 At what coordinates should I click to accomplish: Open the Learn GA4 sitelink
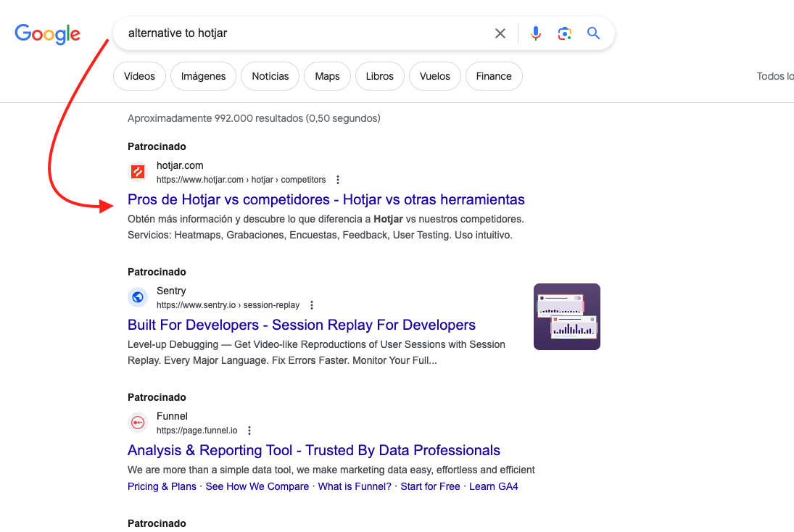pos(494,486)
